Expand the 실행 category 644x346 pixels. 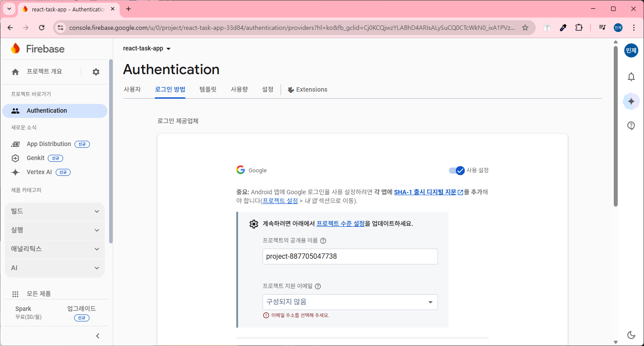pyautogui.click(x=55, y=230)
